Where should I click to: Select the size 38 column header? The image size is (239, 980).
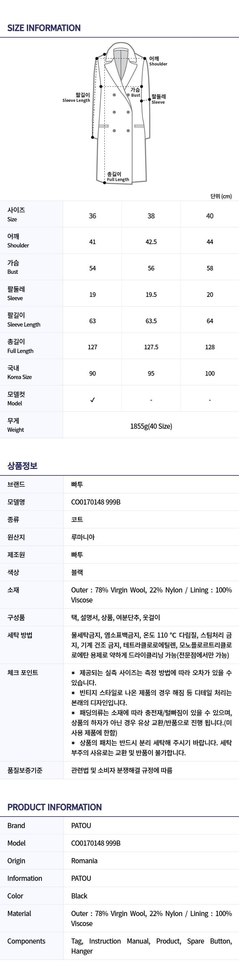pyautogui.click(x=151, y=216)
